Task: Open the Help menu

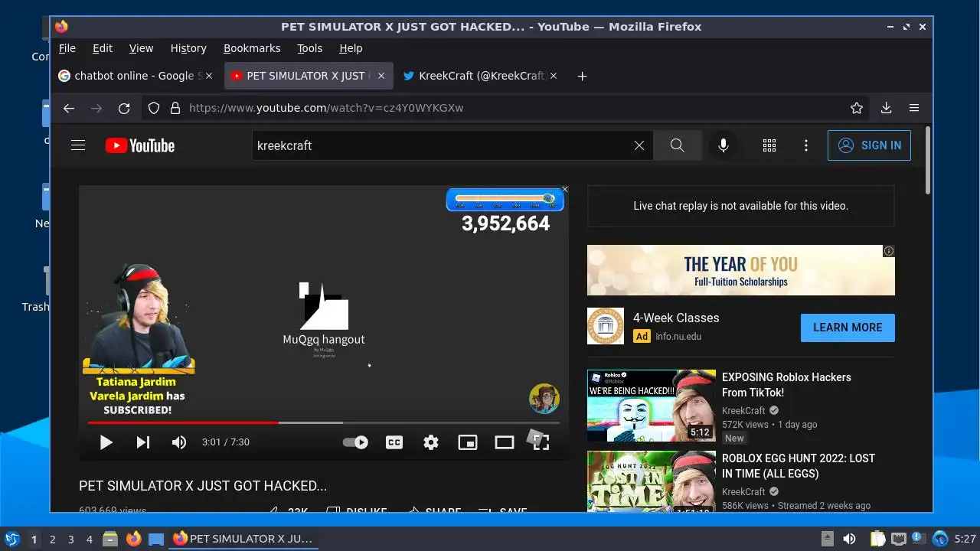Action: [351, 48]
